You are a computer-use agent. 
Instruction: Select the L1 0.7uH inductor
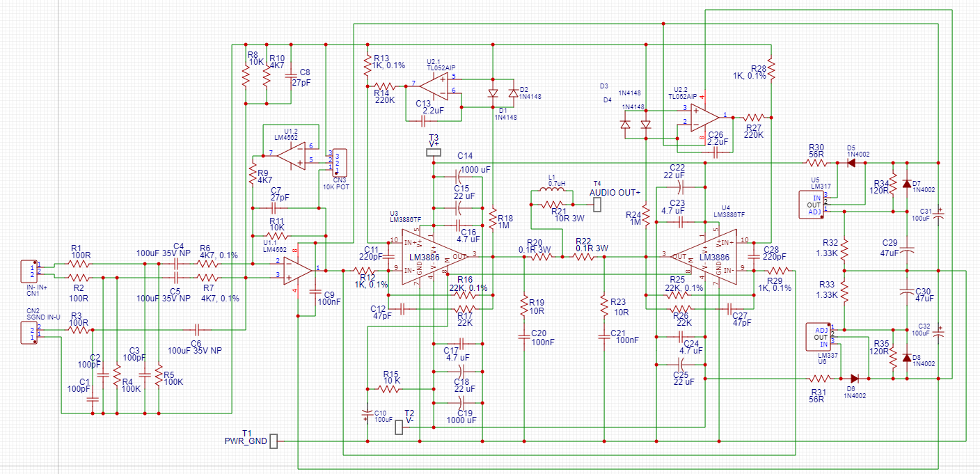tap(552, 190)
